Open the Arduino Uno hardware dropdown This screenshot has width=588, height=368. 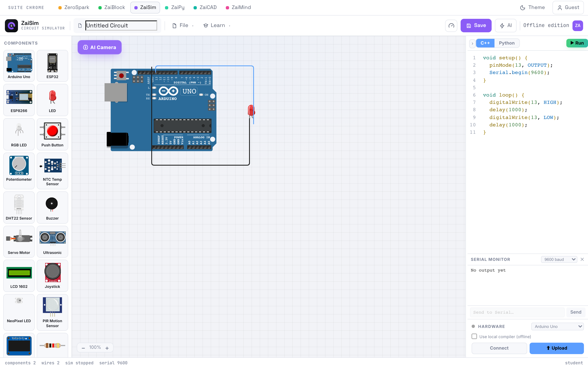[x=557, y=326]
